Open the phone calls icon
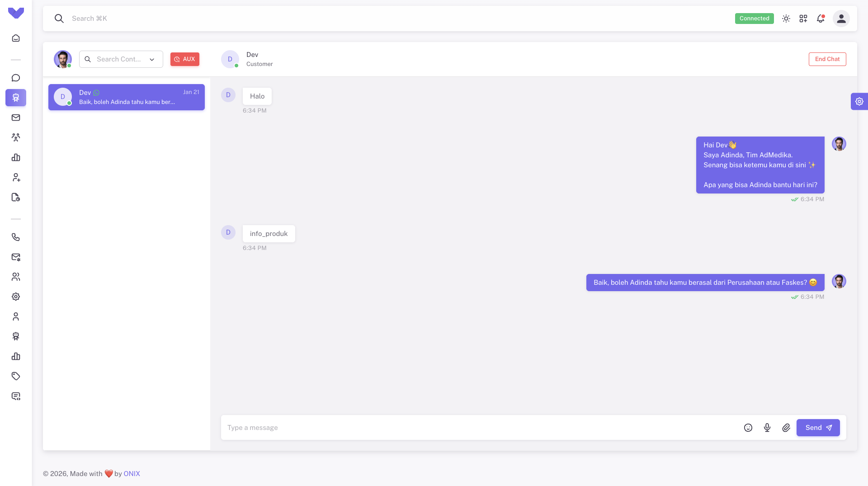 point(16,237)
